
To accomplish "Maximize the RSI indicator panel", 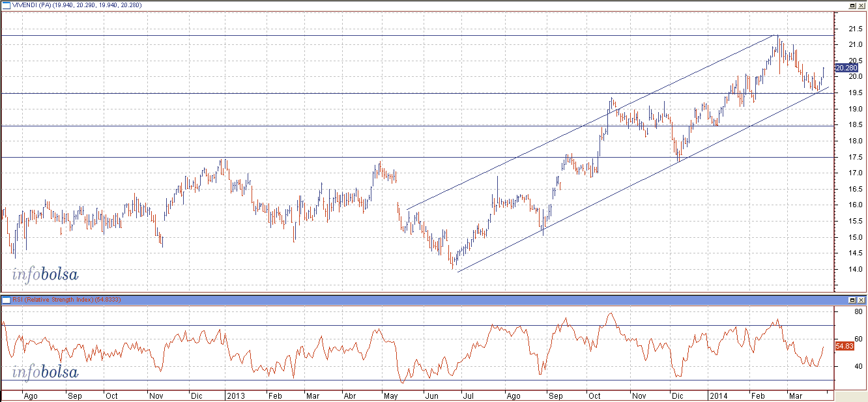I will click(852, 300).
